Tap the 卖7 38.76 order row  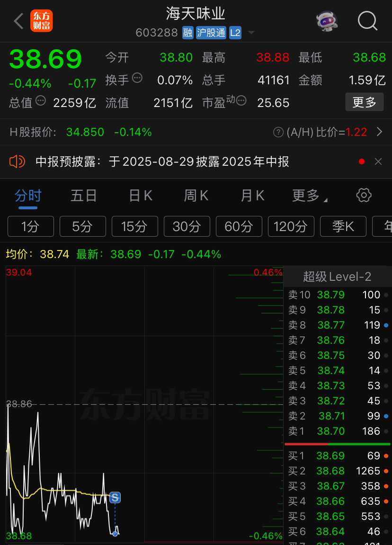coord(338,340)
